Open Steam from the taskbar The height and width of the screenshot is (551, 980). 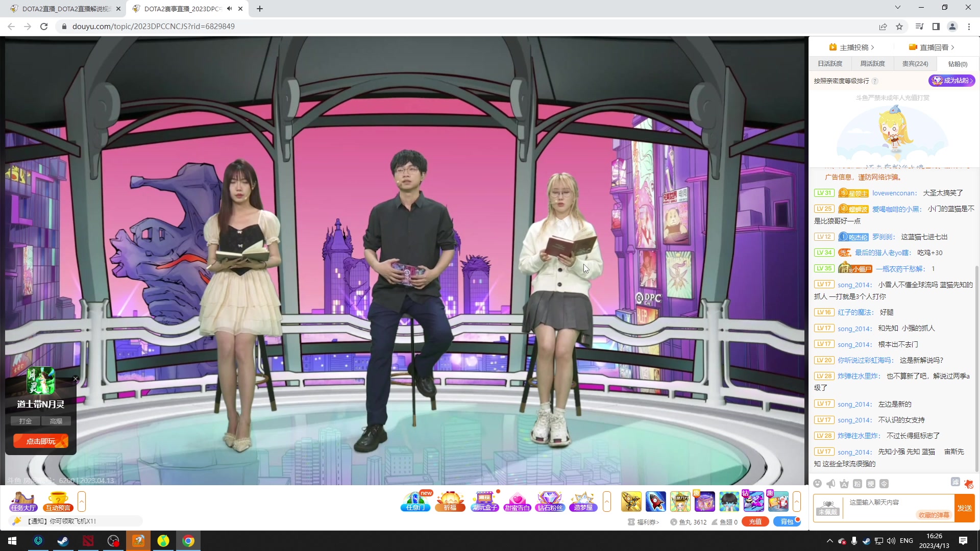tap(63, 541)
